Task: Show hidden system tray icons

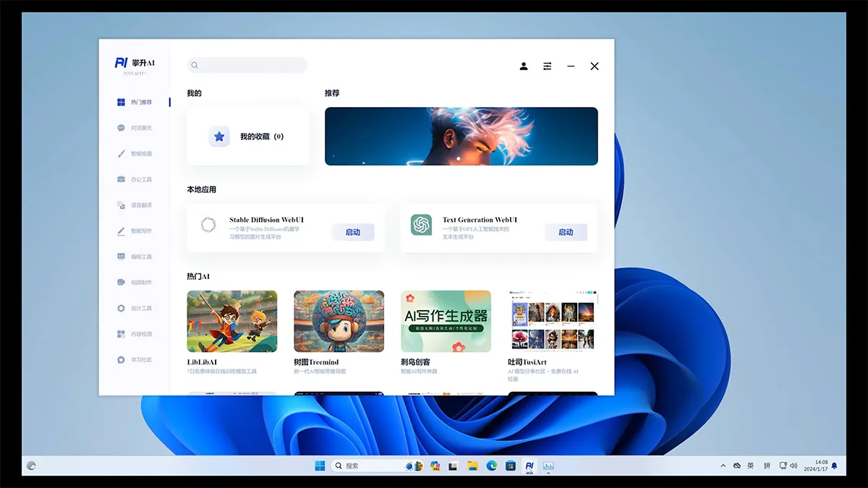Action: click(x=723, y=466)
